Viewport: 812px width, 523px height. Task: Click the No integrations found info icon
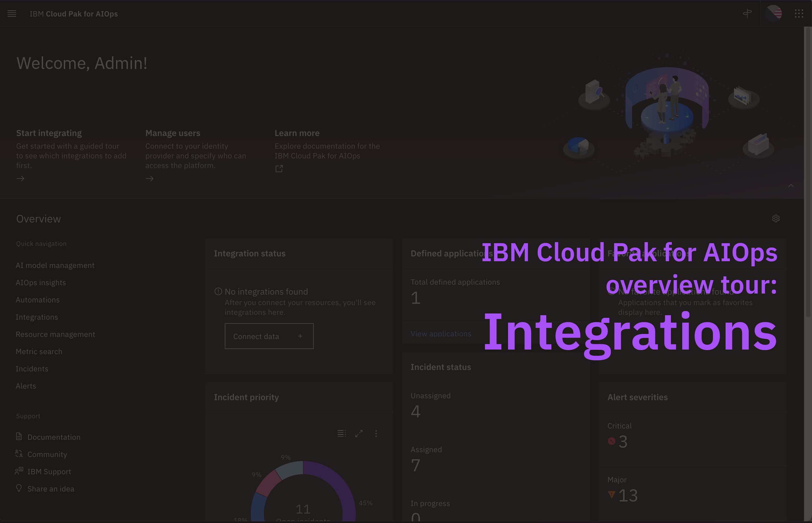[218, 291]
